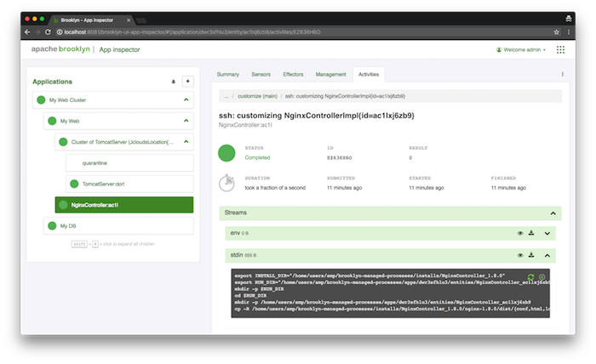Collapse the My Web Cluster tree node

click(x=186, y=100)
